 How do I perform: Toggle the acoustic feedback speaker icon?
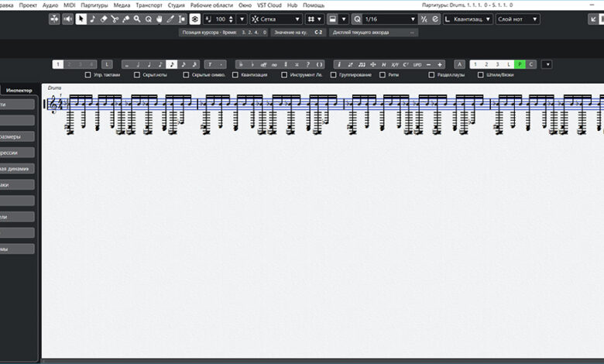click(x=68, y=19)
